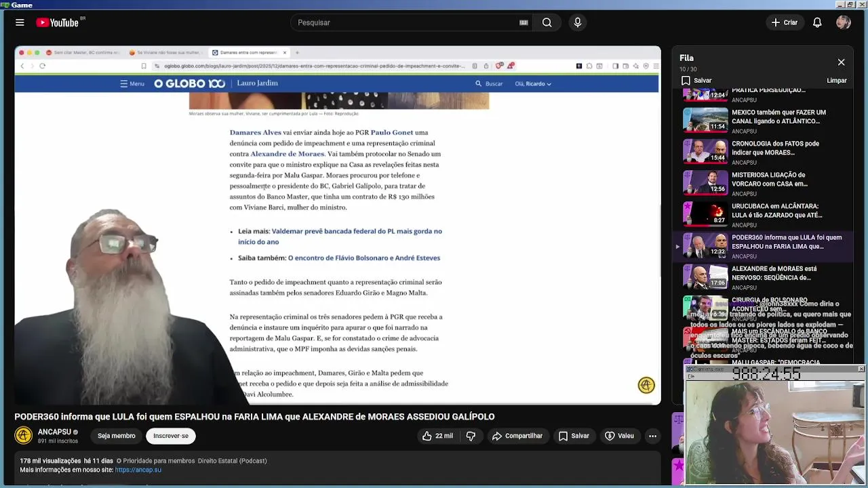The height and width of the screenshot is (488, 868).
Task: Open the on-screen keyboard in search box
Action: (524, 22)
